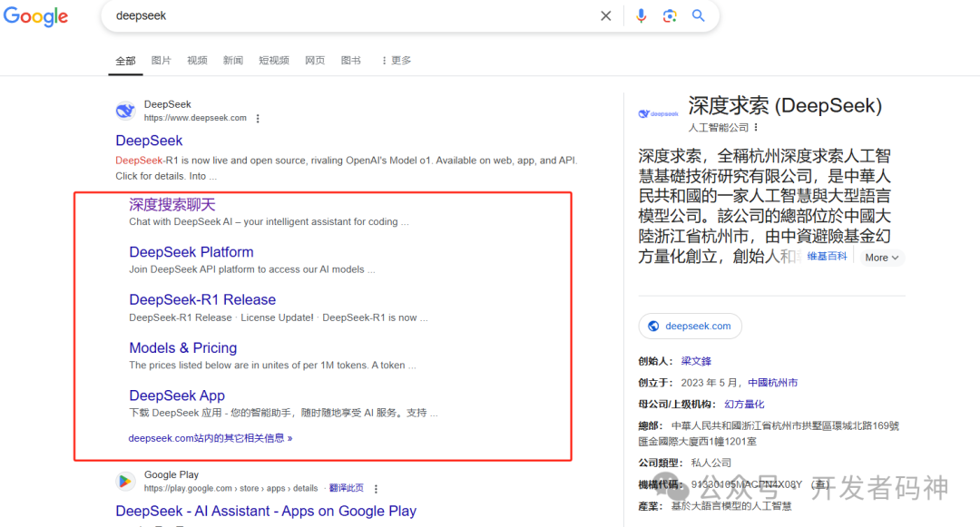
Task: Click founder 梁文鋒 link
Action: click(x=696, y=361)
